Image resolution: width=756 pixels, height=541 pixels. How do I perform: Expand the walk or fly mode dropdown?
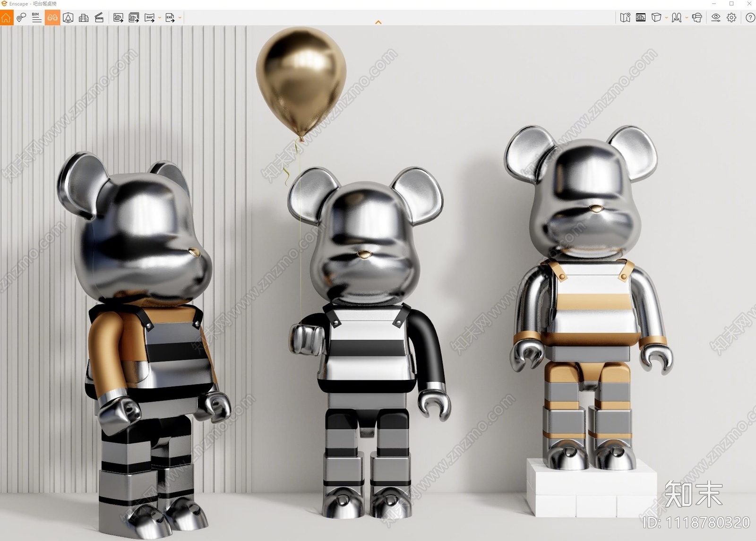[687, 18]
